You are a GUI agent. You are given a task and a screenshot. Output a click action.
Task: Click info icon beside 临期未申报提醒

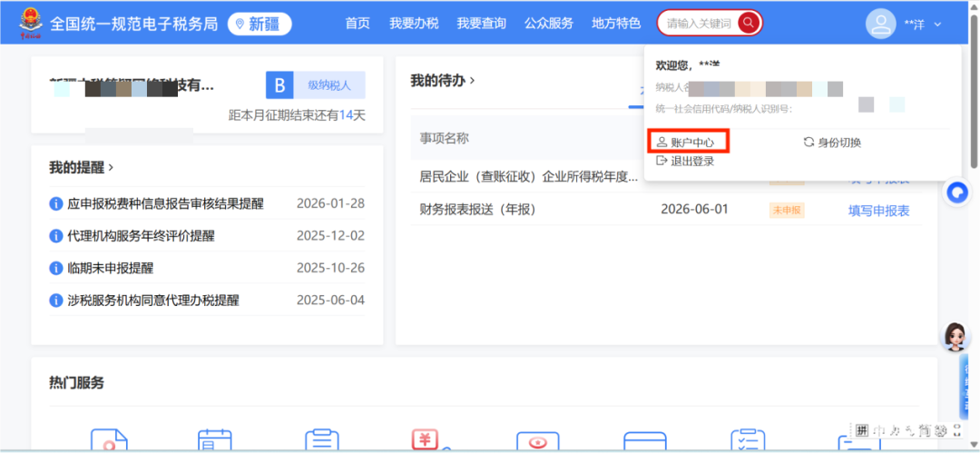pyautogui.click(x=56, y=268)
